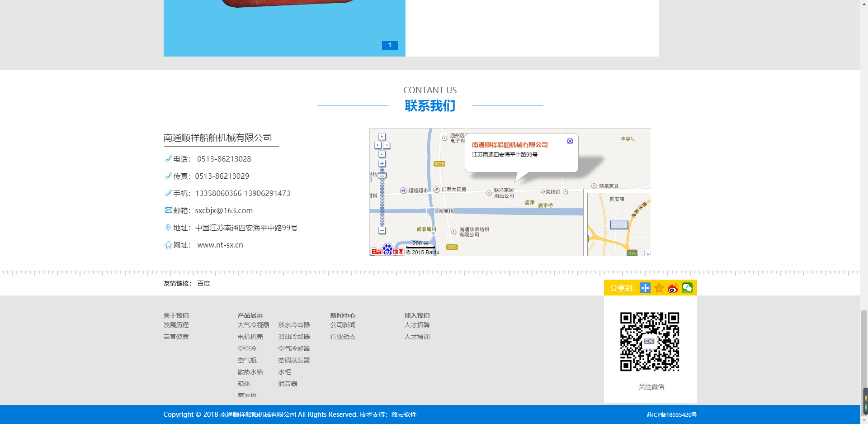Share to QQ Zone star icon
Screen dimensions: 868x424
pyautogui.click(x=659, y=288)
